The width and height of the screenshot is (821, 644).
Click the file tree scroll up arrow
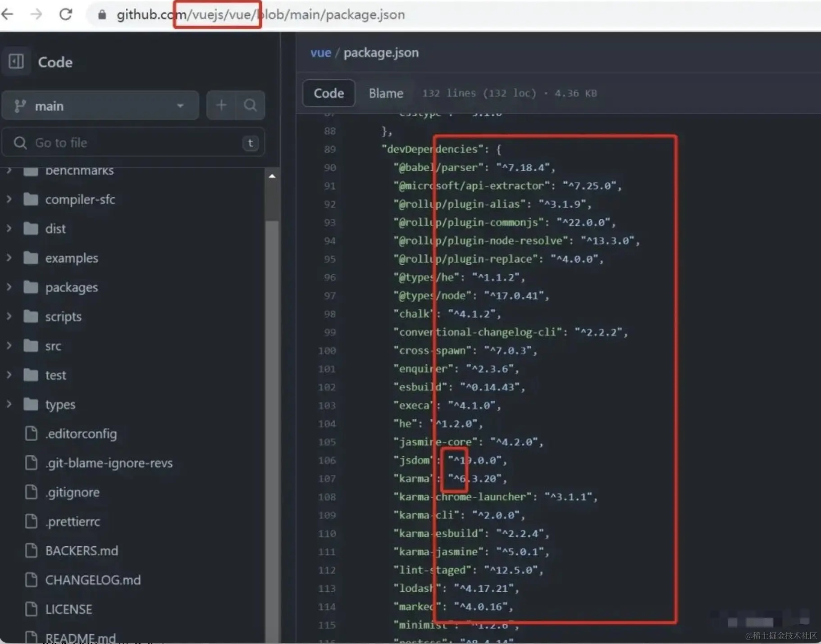click(x=272, y=176)
